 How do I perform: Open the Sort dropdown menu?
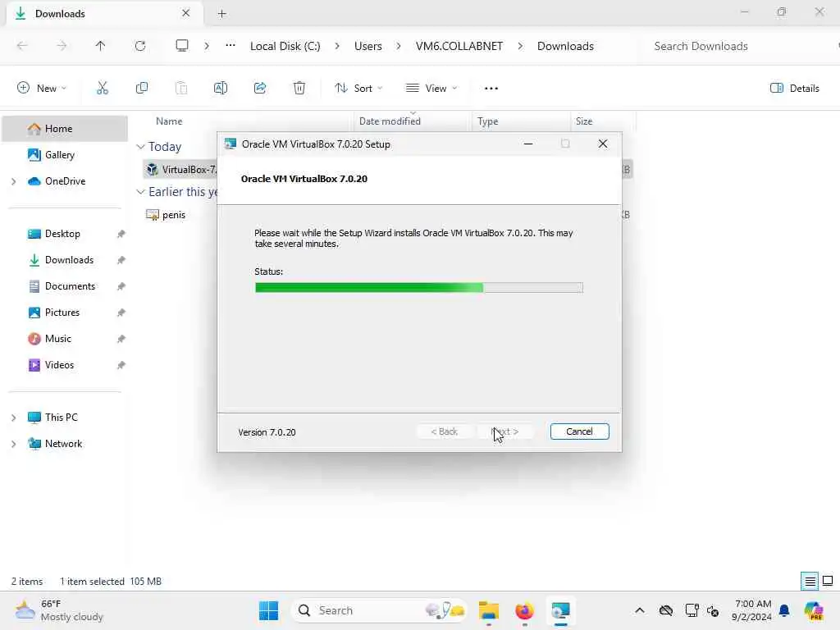coord(358,89)
